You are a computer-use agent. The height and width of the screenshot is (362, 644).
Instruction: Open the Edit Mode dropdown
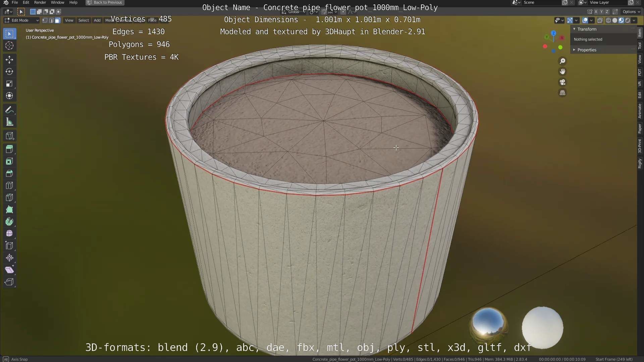22,20
